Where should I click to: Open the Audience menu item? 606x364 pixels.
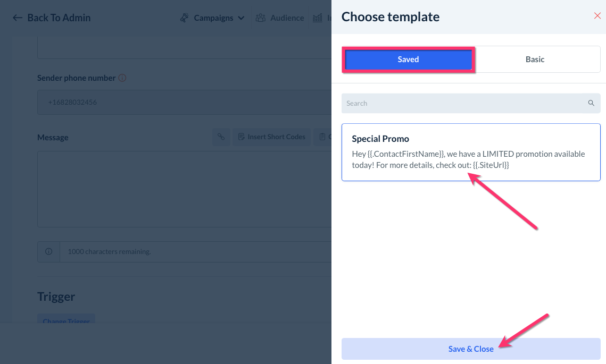287,18
